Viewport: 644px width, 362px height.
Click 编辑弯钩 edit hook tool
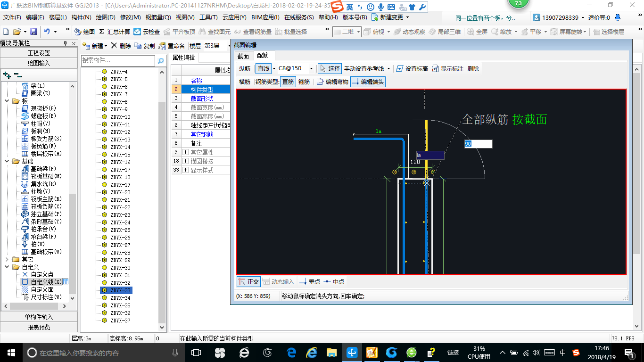click(332, 82)
